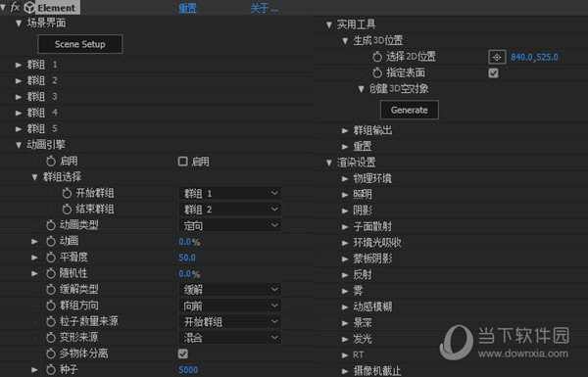588x377 pixels.
Task: Expand the 照明 settings
Action: pos(345,195)
